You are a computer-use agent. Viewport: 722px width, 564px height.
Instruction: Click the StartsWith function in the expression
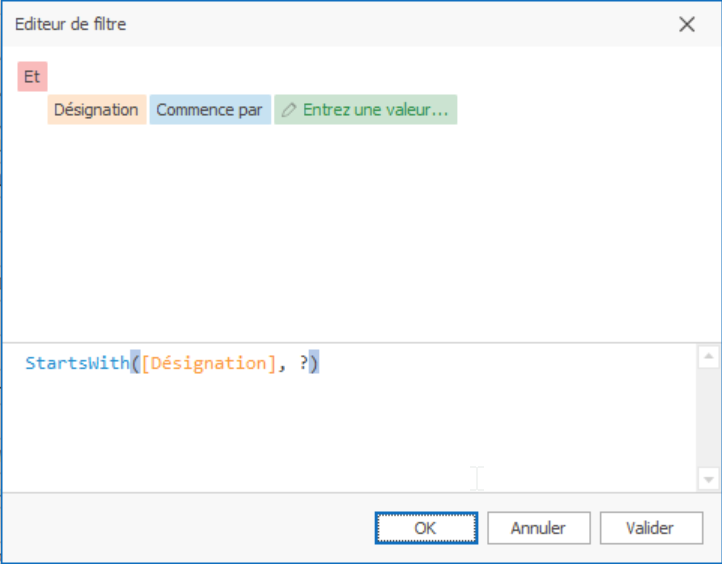tap(77, 363)
